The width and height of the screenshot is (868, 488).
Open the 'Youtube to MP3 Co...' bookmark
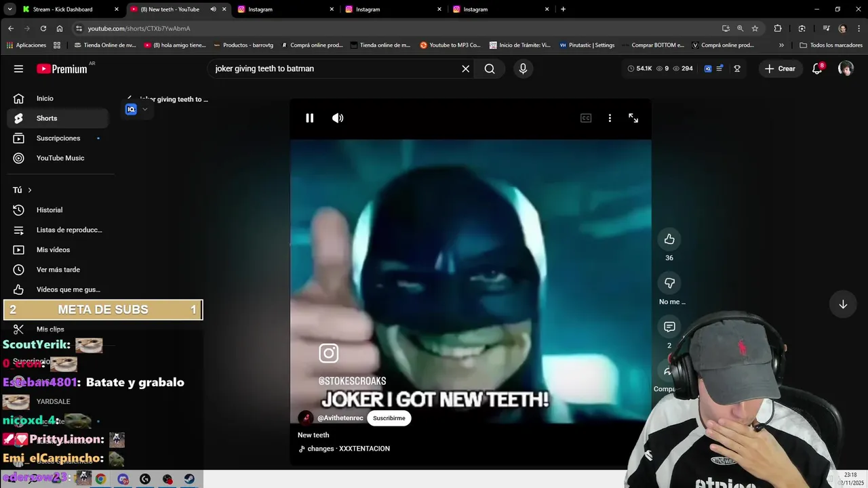(x=450, y=45)
